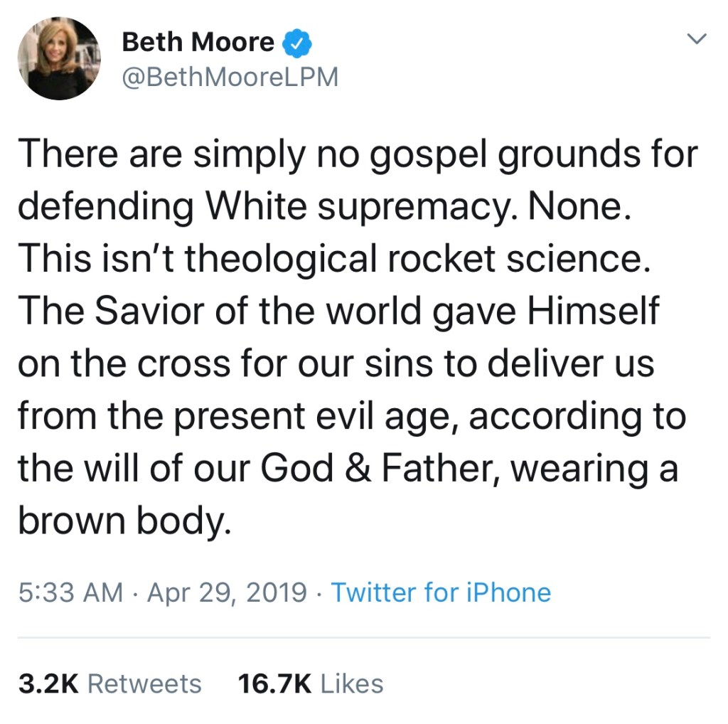Open Beth Moore's profile picture
This screenshot has height=724, width=728.
point(58,58)
